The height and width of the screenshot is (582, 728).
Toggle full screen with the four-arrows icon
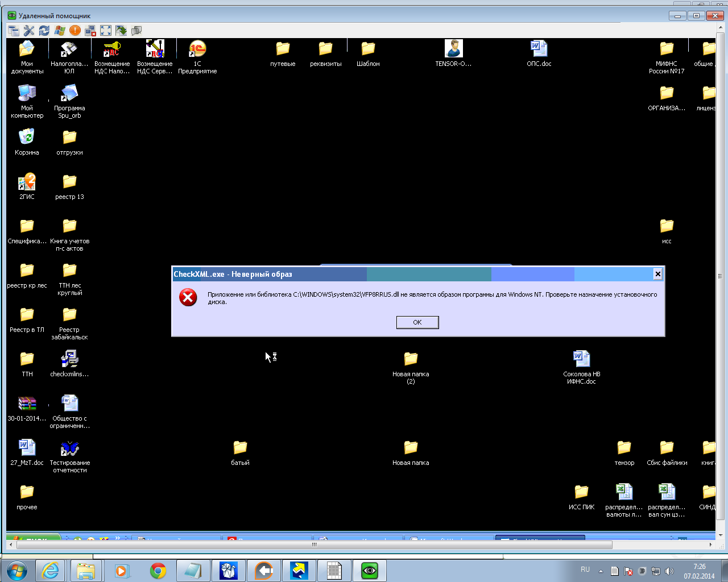click(x=106, y=31)
